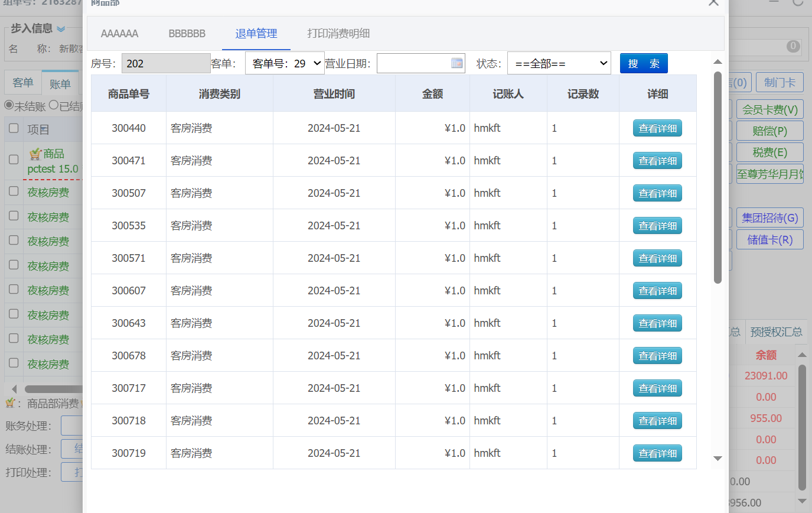Click 查看详细 for order 300643
Image resolution: width=812 pixels, height=513 pixels.
pyautogui.click(x=657, y=323)
